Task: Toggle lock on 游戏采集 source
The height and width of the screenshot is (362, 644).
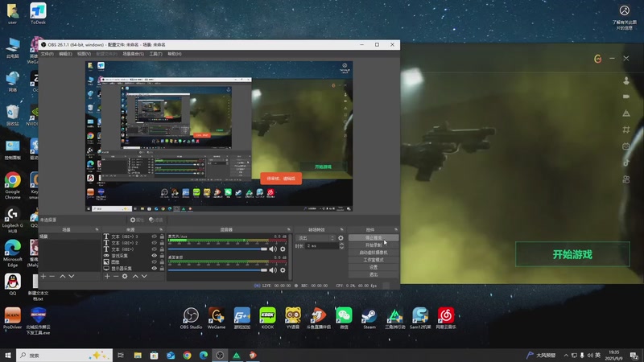Action: pyautogui.click(x=162, y=256)
